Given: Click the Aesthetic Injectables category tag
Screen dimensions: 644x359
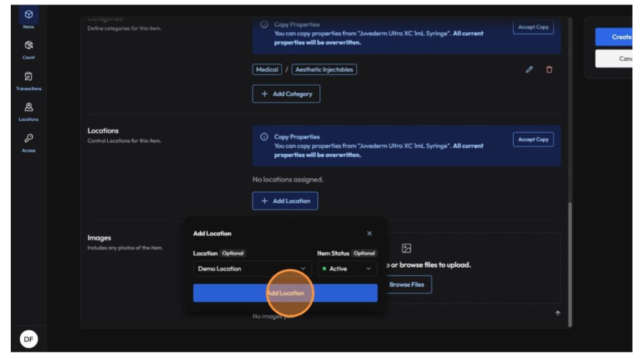Looking at the screenshot, I should (324, 69).
